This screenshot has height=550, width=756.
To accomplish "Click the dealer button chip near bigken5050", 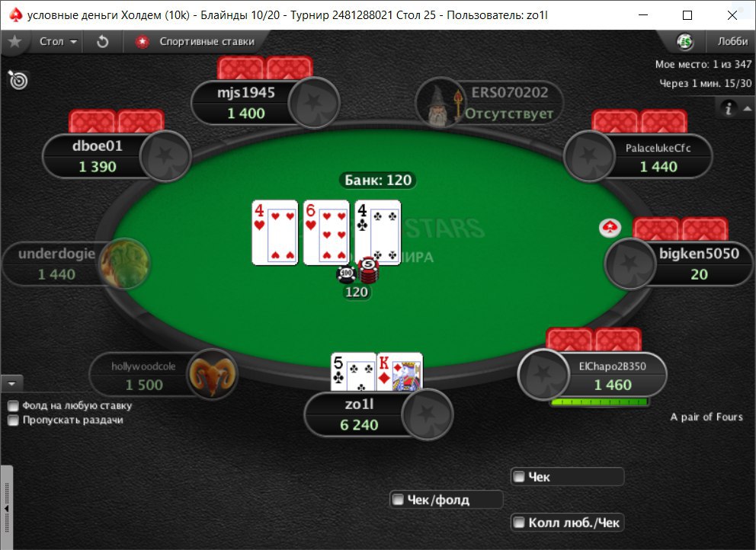I will coord(610,228).
